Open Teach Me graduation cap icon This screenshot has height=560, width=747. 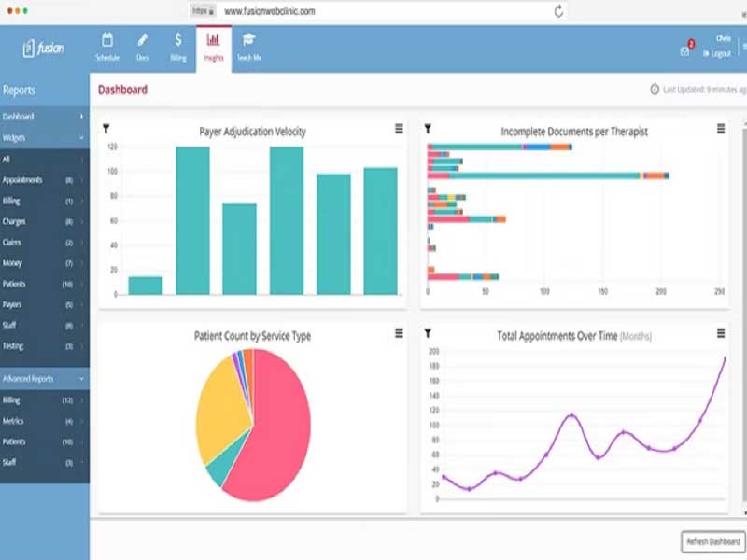[x=248, y=40]
